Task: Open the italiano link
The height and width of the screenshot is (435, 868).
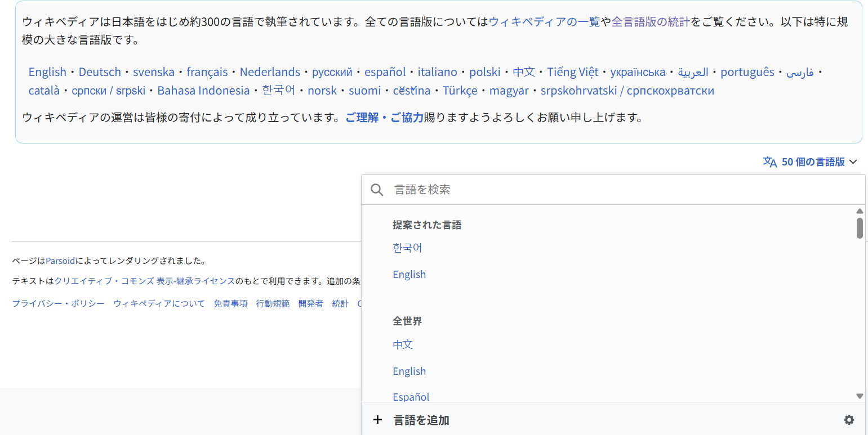Action: 438,72
